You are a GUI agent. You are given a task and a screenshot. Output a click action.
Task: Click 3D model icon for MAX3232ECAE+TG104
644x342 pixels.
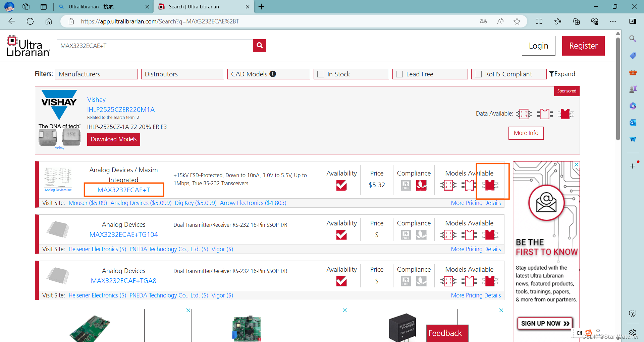(x=490, y=235)
